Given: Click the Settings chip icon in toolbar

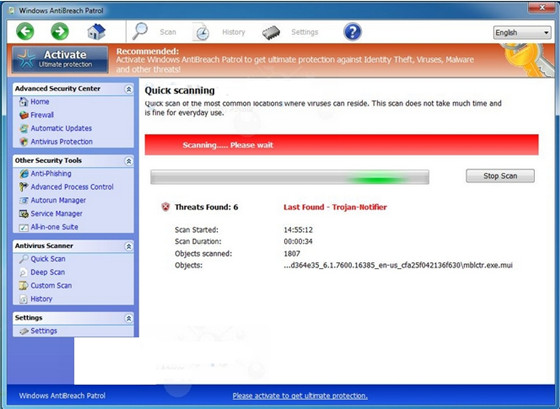Looking at the screenshot, I should [271, 33].
